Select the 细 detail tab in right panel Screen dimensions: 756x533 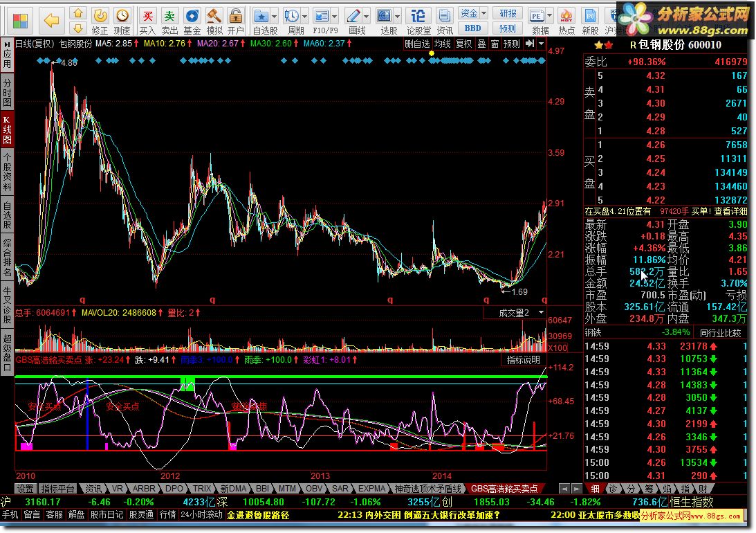point(595,489)
